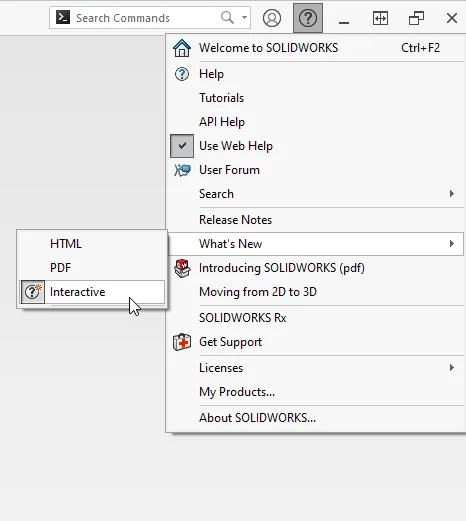Open the Help question mark button
The width and height of the screenshot is (466, 521).
[x=308, y=18]
